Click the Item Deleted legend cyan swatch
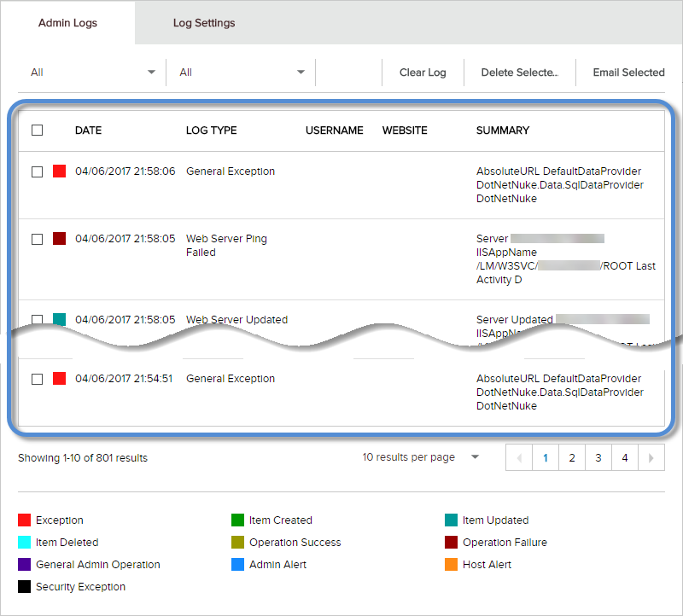Viewport: 683px width, 616px height. pyautogui.click(x=25, y=542)
